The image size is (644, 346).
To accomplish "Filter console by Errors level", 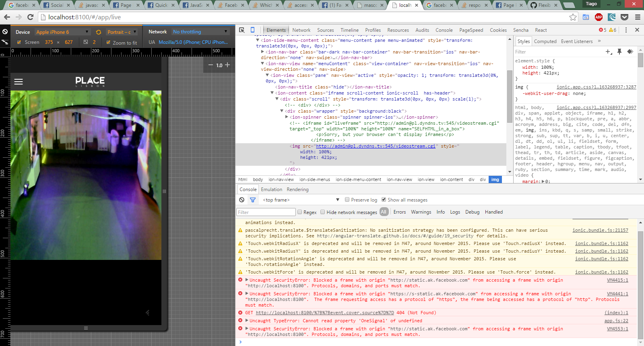I will coord(400,212).
